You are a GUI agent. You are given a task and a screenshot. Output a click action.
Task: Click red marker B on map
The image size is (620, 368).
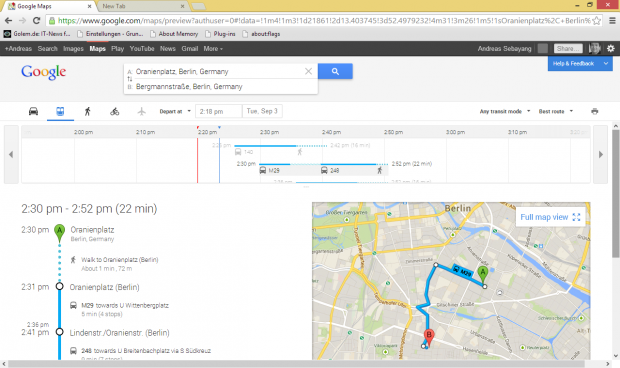point(429,337)
